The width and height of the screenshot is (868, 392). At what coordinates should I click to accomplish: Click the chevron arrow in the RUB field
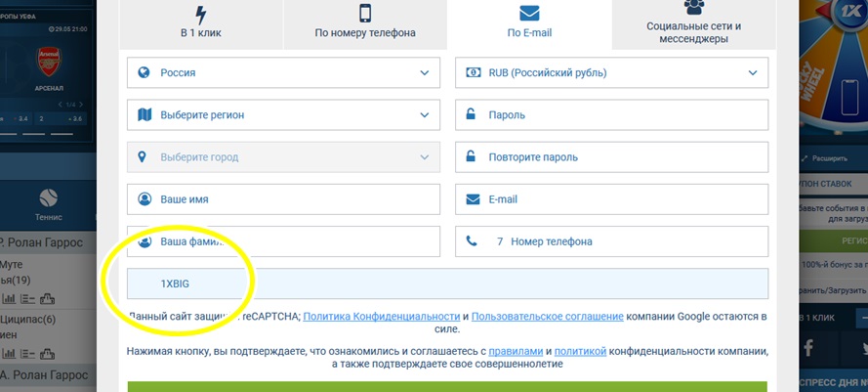753,72
